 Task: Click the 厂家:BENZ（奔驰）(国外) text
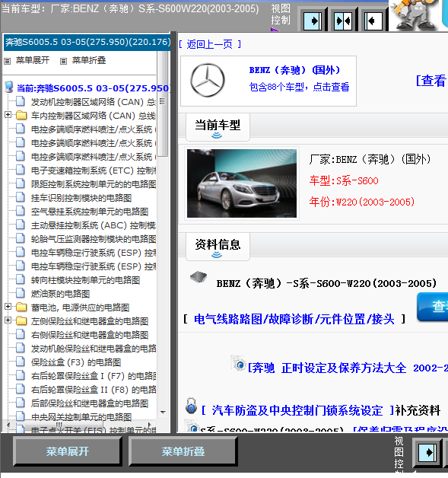pyautogui.click(x=370, y=159)
